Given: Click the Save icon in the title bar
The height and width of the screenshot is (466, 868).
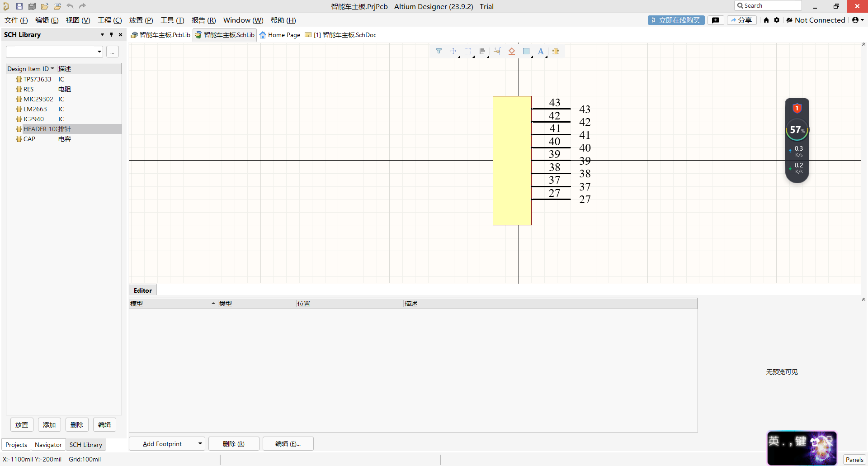Looking at the screenshot, I should pos(19,6).
